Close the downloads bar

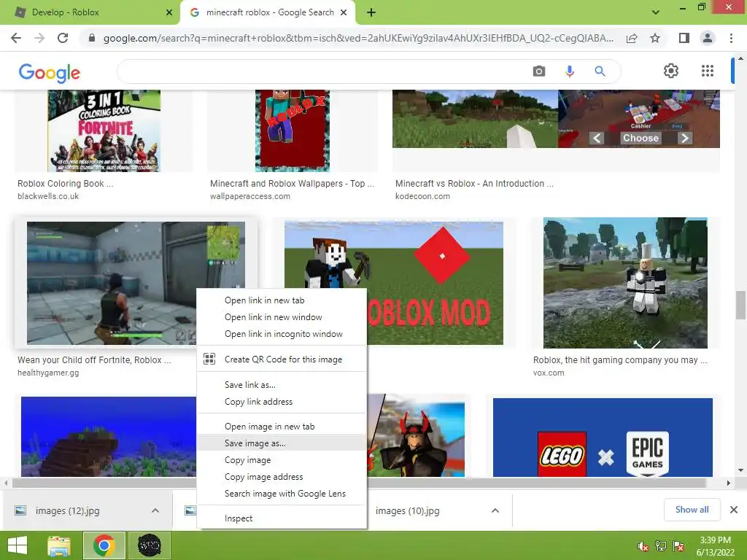tap(734, 510)
